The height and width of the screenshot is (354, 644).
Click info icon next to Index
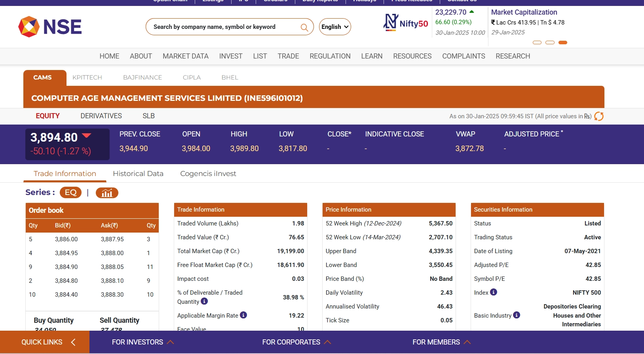(493, 292)
